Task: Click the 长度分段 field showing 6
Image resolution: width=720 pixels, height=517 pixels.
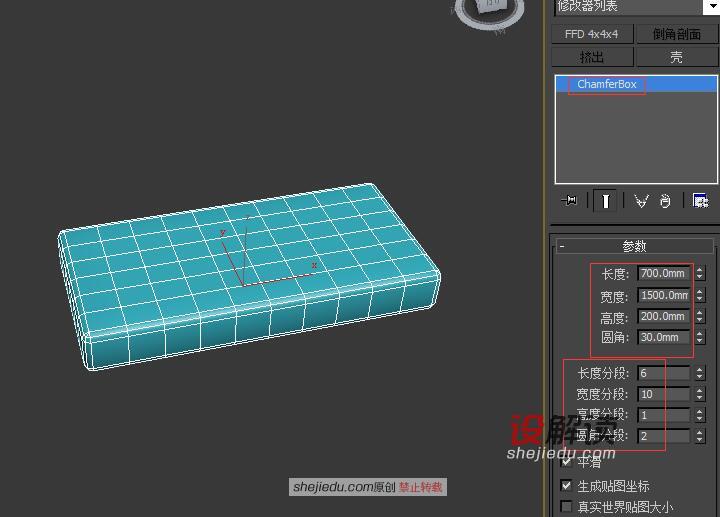Action: click(664, 373)
